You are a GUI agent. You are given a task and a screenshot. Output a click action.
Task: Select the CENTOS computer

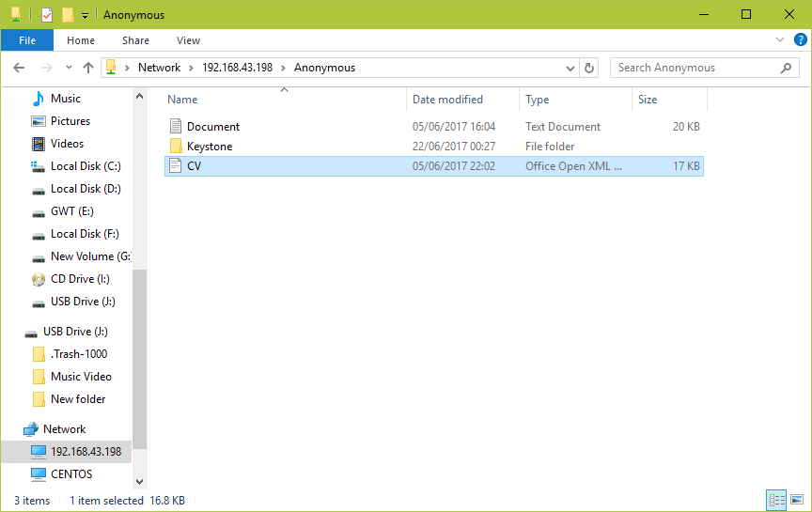coord(71,474)
